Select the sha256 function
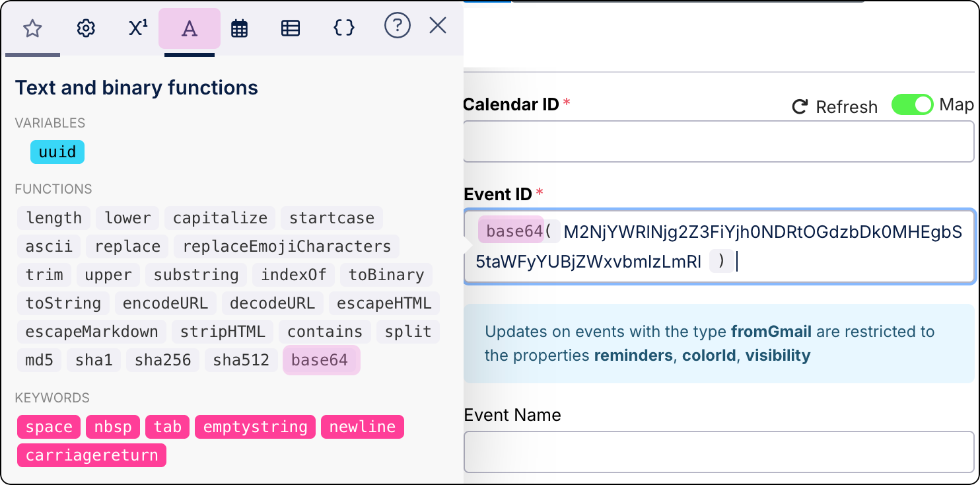The image size is (980, 485). pyautogui.click(x=162, y=359)
